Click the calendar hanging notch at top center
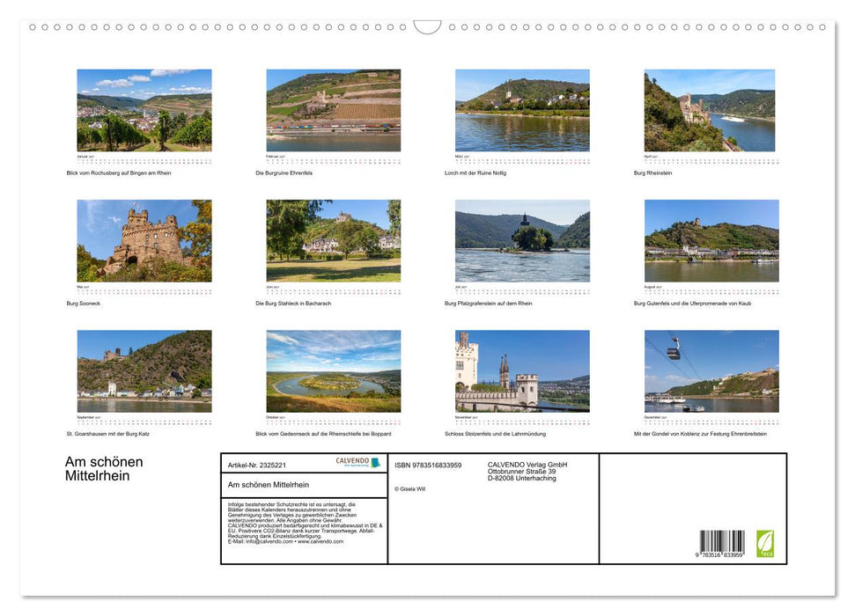The image size is (855, 616). point(428,26)
